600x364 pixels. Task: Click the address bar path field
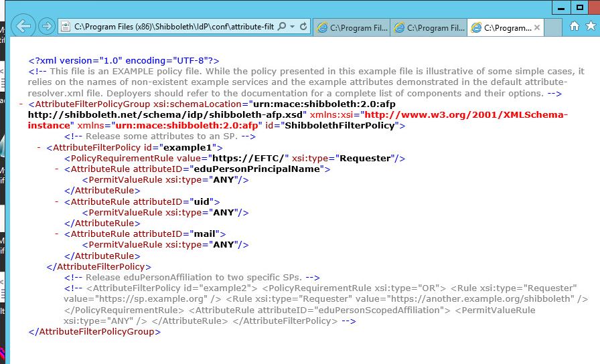174,26
